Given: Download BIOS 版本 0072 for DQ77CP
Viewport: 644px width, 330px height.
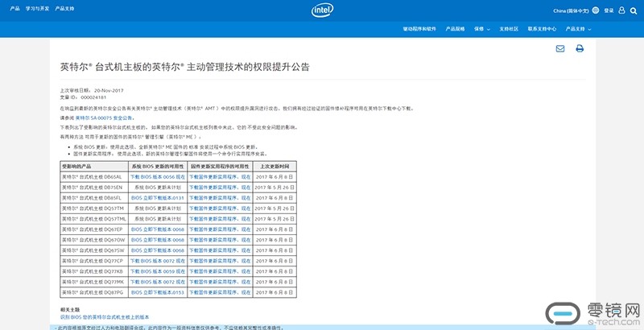Looking at the screenshot, I should point(158,261).
